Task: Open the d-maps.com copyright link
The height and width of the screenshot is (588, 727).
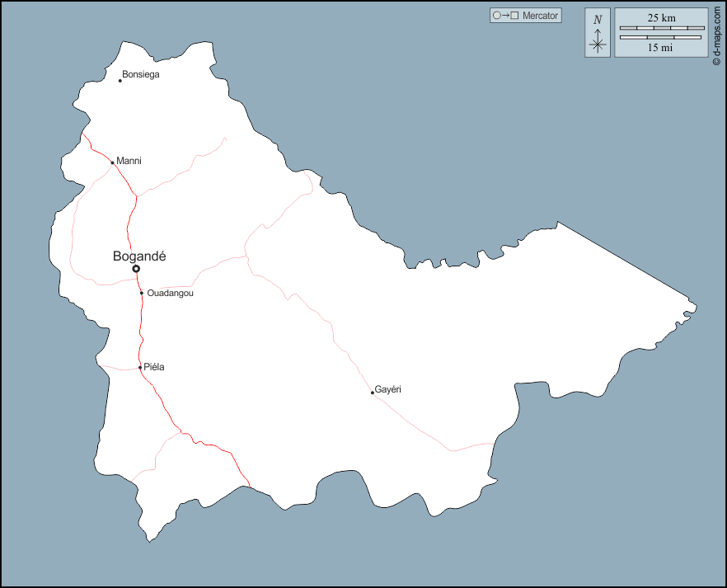Action: click(717, 33)
